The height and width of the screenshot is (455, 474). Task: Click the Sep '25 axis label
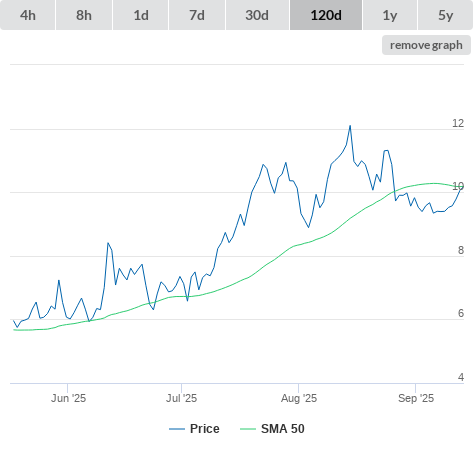click(416, 398)
